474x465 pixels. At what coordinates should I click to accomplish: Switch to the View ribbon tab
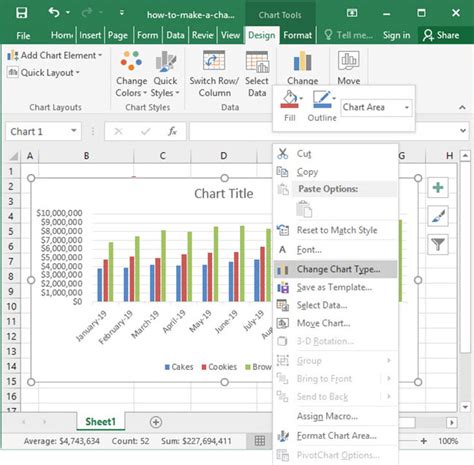click(230, 35)
